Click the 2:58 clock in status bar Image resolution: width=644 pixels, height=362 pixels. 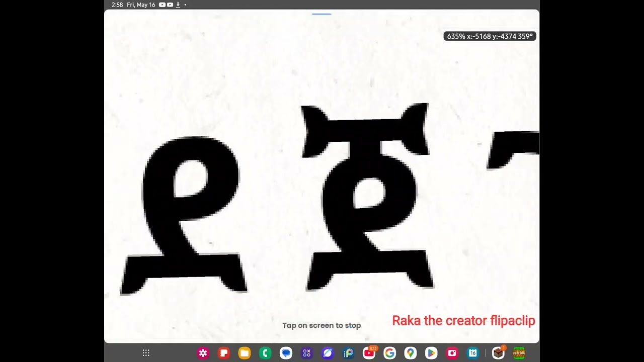(117, 5)
